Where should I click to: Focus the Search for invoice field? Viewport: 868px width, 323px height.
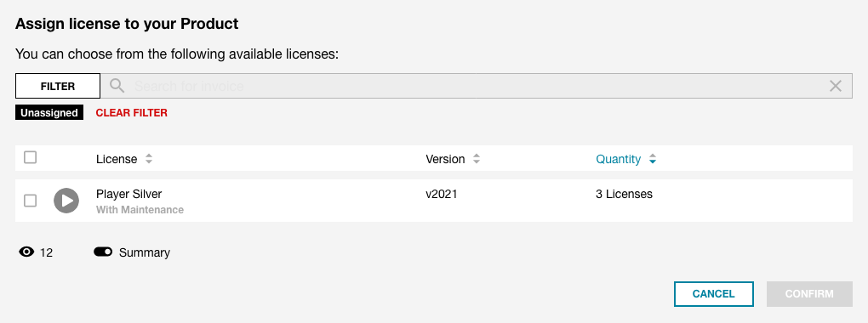pyautogui.click(x=476, y=86)
